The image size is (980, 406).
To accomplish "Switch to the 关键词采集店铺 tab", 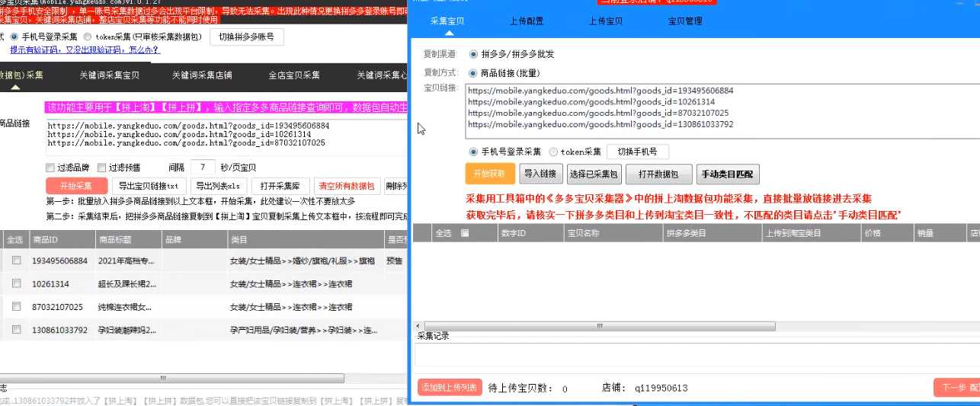I will (x=202, y=75).
